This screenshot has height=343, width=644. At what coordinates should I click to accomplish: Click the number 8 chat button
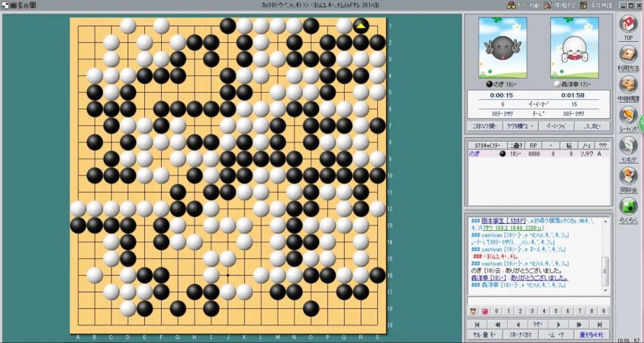(x=592, y=311)
